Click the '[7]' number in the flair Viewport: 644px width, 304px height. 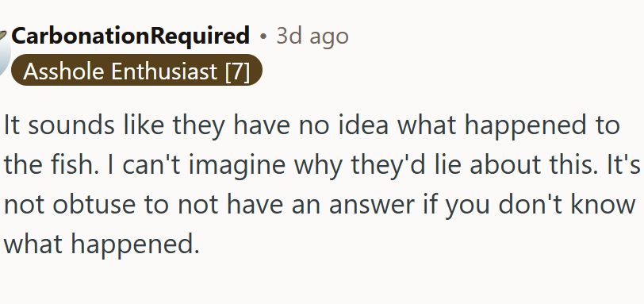pos(237,71)
